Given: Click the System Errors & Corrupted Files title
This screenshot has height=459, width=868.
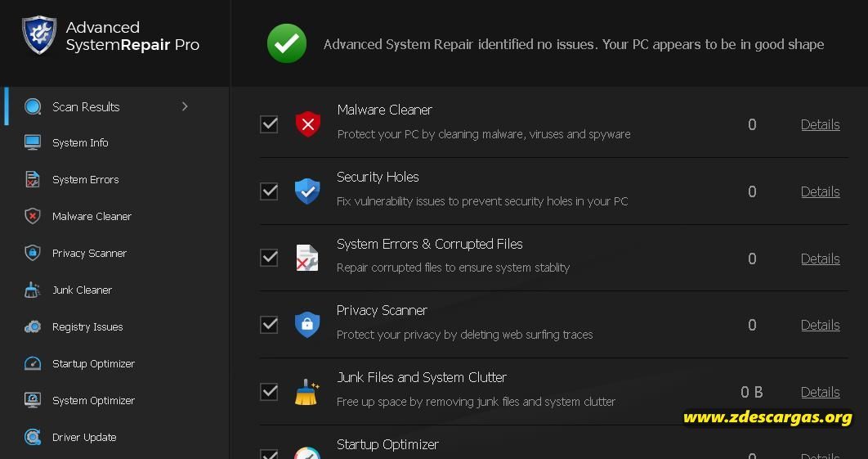Looking at the screenshot, I should [430, 244].
